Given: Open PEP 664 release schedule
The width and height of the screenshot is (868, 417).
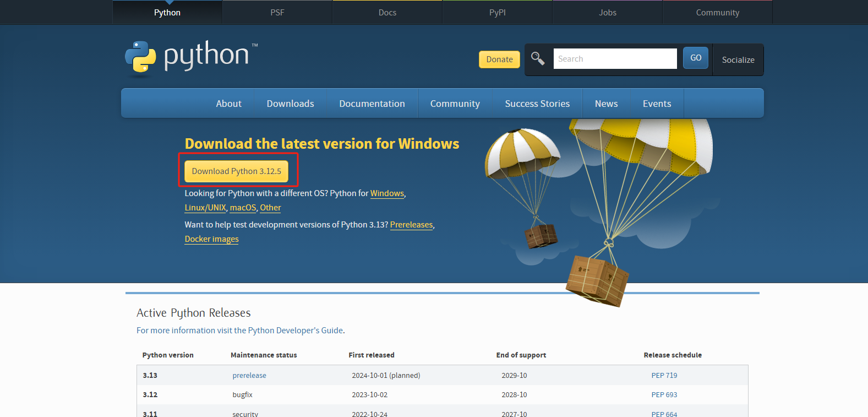Looking at the screenshot, I should click(x=664, y=414).
